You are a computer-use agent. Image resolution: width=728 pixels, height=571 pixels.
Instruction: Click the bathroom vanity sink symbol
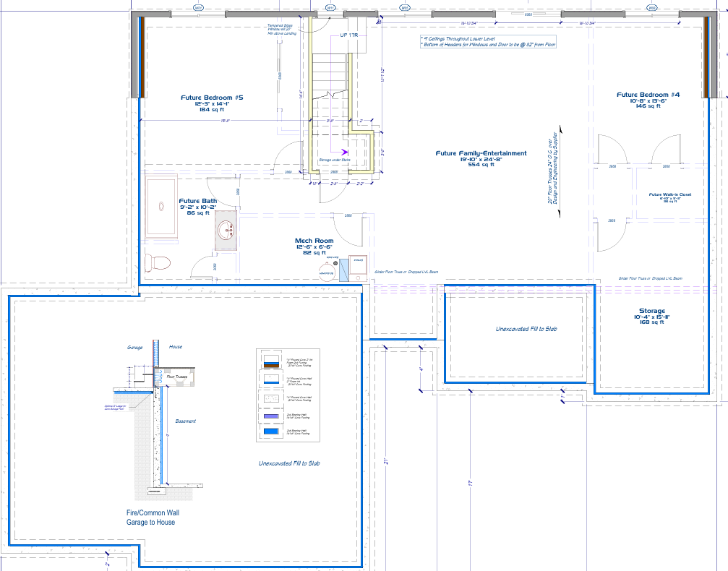pos(226,229)
